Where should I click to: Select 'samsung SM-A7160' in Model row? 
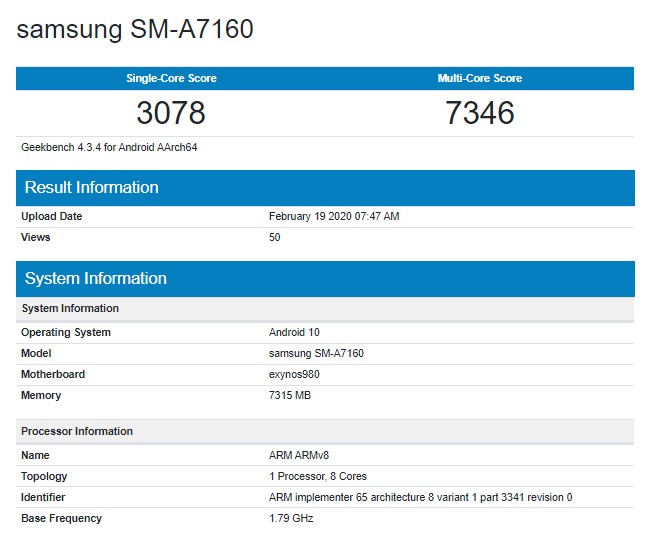pyautogui.click(x=316, y=354)
